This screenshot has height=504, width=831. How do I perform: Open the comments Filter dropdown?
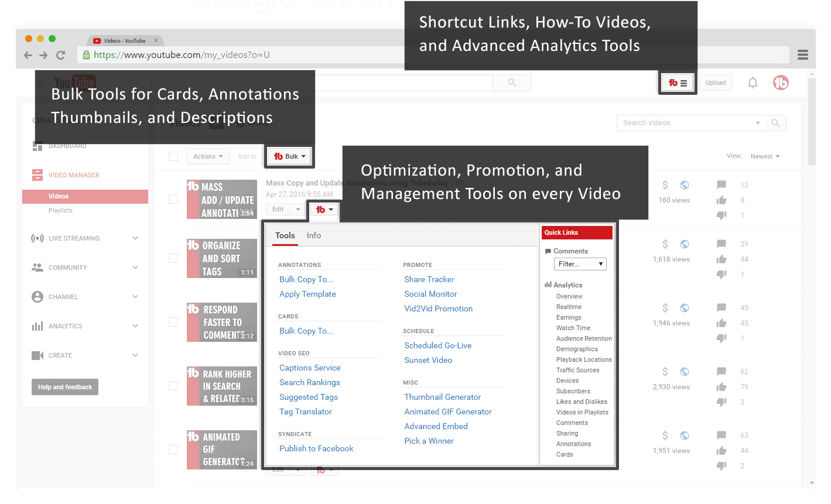[x=580, y=264]
